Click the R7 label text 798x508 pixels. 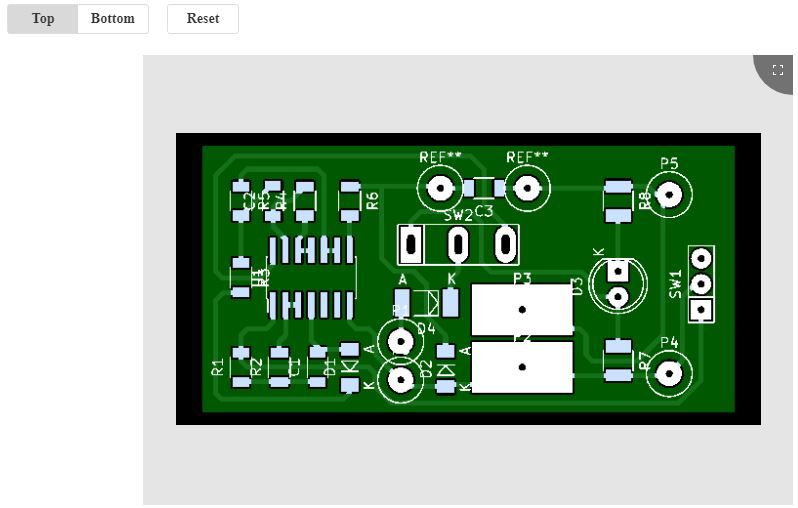(645, 361)
